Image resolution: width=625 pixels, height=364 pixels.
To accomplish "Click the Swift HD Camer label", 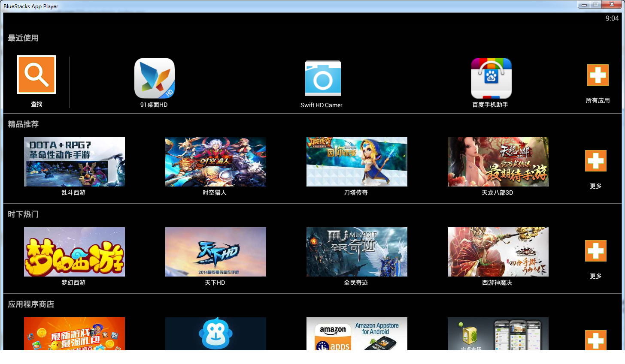I will 321,105.
